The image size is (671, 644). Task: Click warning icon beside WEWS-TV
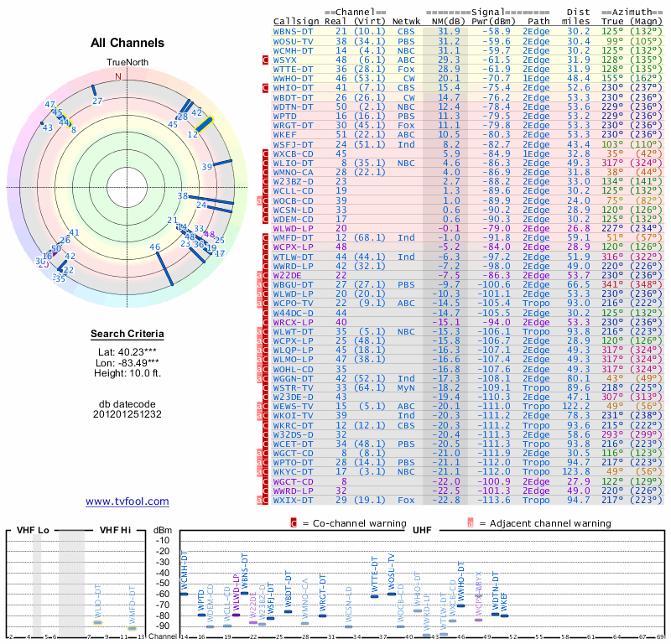pos(263,407)
